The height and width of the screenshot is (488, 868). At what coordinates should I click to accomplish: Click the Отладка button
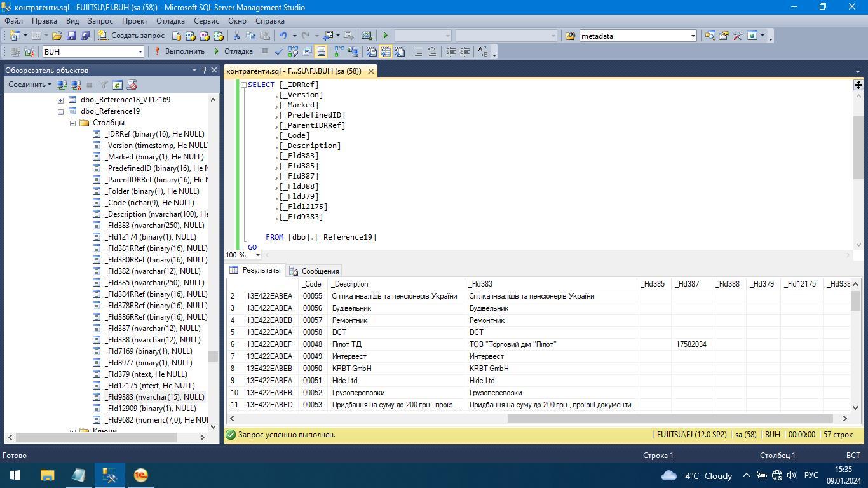[233, 51]
